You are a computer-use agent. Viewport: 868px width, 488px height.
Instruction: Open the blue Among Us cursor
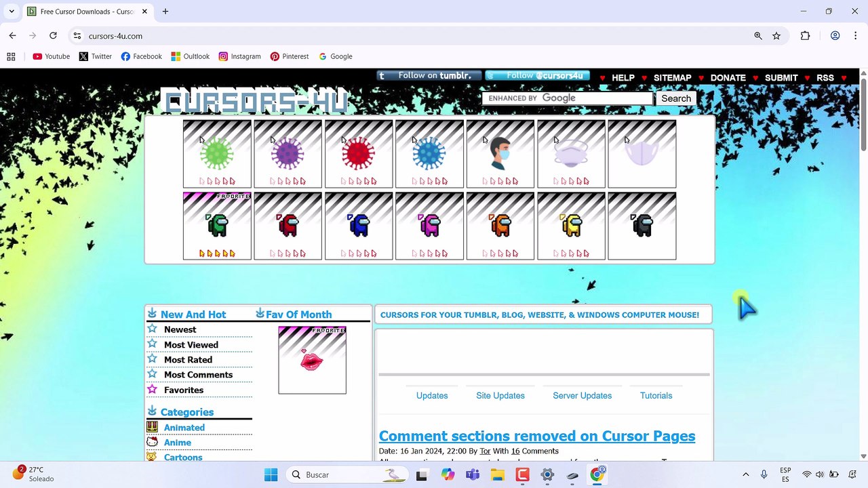359,226
